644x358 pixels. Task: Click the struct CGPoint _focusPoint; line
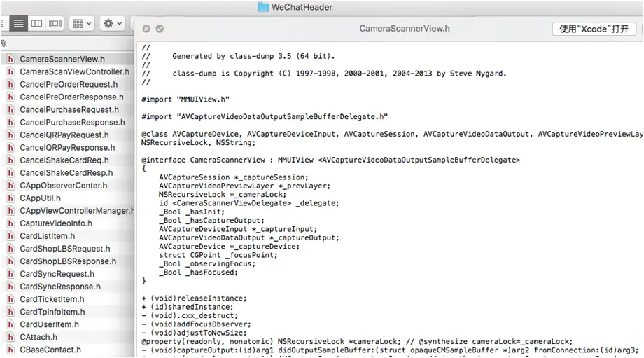click(x=218, y=255)
